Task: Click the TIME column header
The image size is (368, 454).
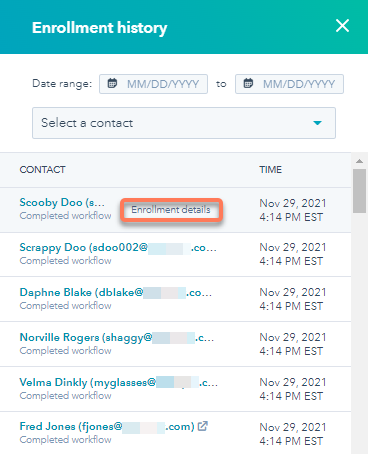Action: pos(271,170)
